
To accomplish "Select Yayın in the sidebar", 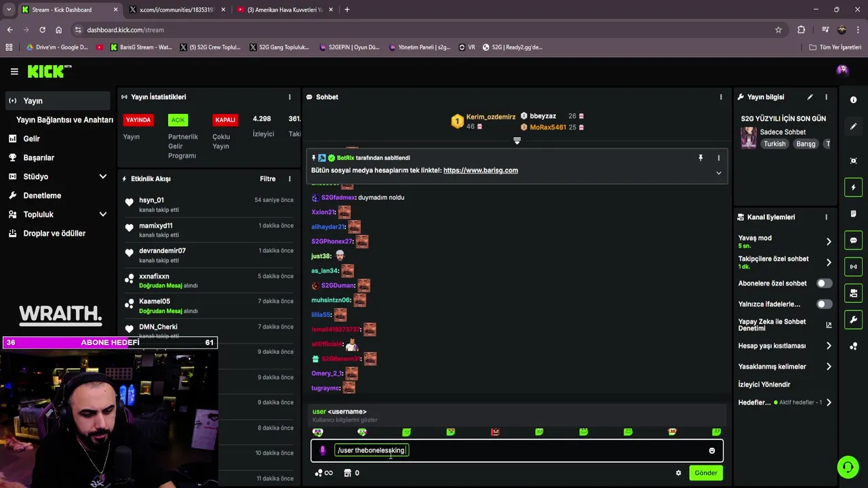I will [x=58, y=101].
